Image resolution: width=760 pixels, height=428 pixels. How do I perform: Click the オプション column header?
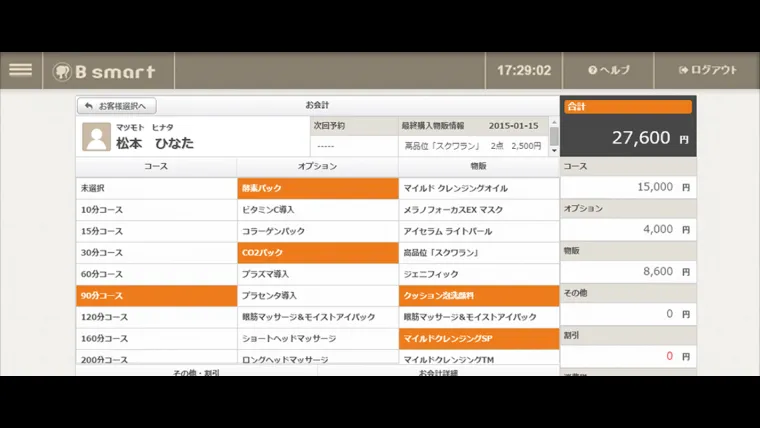317,166
